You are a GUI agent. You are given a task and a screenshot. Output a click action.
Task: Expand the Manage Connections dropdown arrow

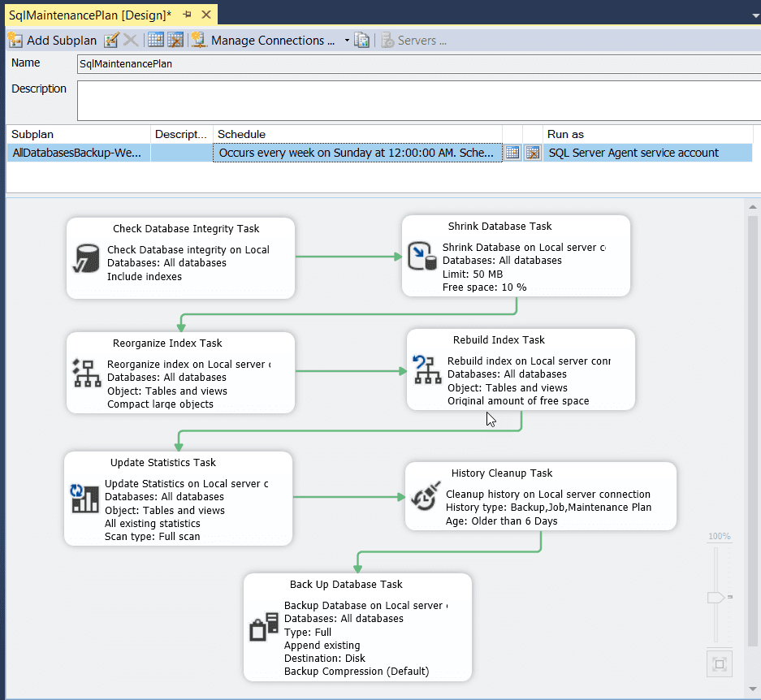[347, 41]
